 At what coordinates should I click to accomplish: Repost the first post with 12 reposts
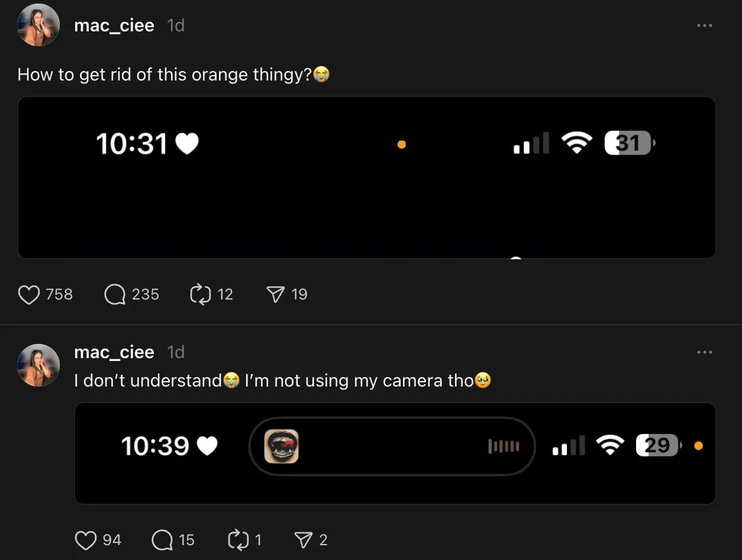(x=201, y=294)
